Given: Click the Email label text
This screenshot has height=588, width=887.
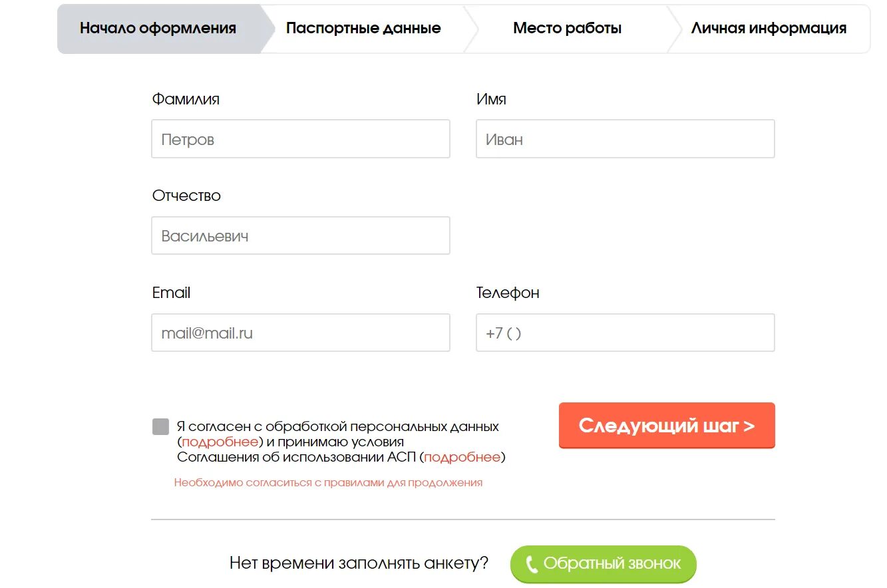Looking at the screenshot, I should click(x=171, y=293).
